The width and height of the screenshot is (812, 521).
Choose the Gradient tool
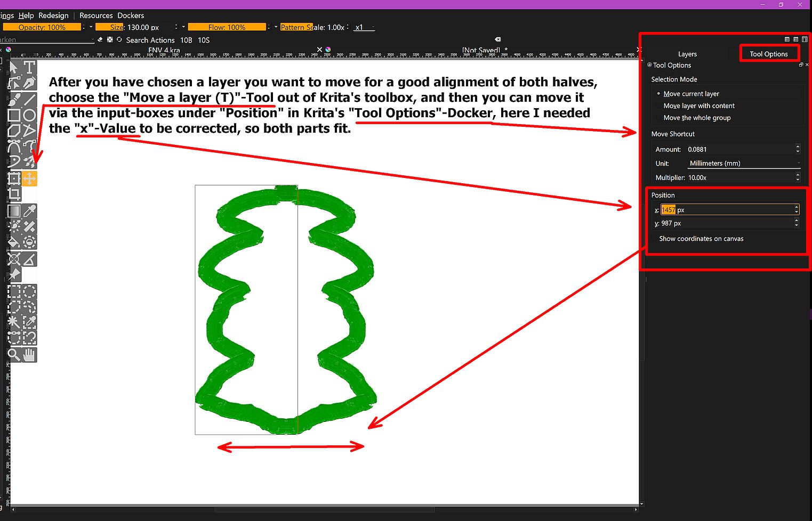(14, 211)
